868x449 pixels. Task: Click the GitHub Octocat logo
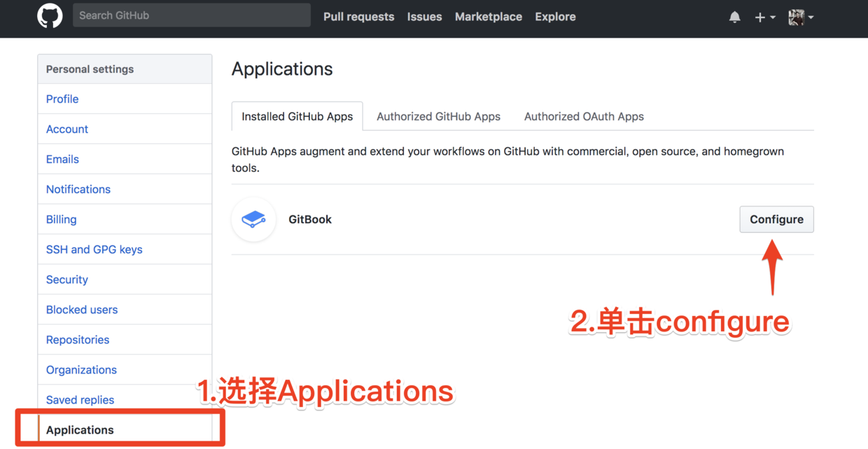(x=50, y=16)
